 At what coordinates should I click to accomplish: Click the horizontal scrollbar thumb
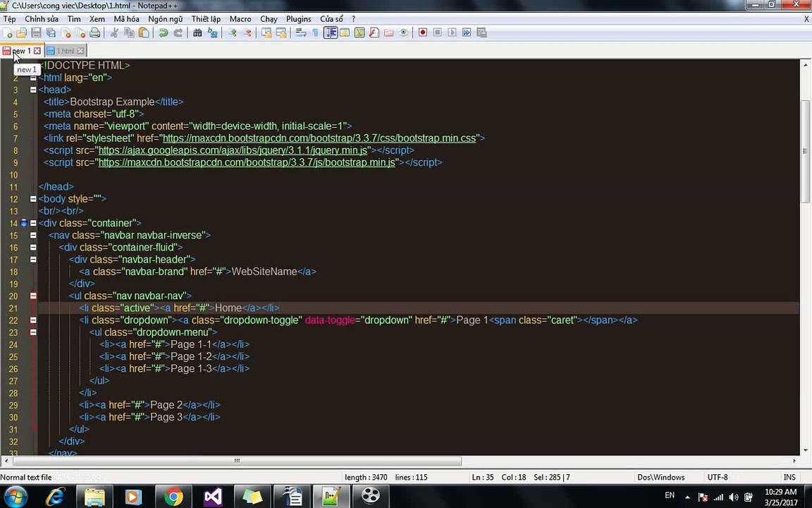[x=237, y=461]
